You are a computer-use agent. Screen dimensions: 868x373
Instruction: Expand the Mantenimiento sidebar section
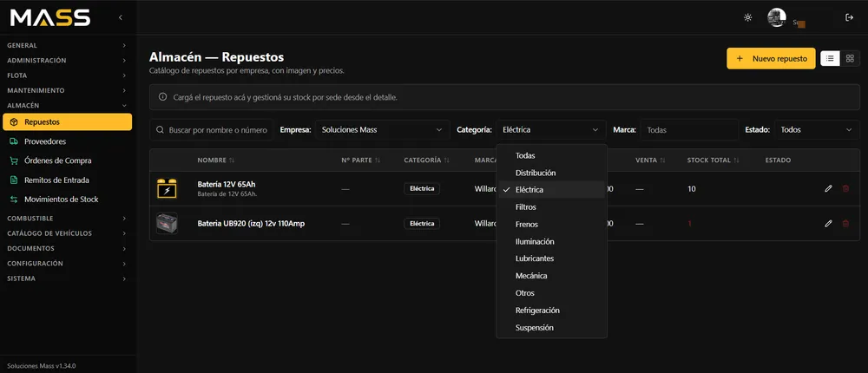point(67,90)
